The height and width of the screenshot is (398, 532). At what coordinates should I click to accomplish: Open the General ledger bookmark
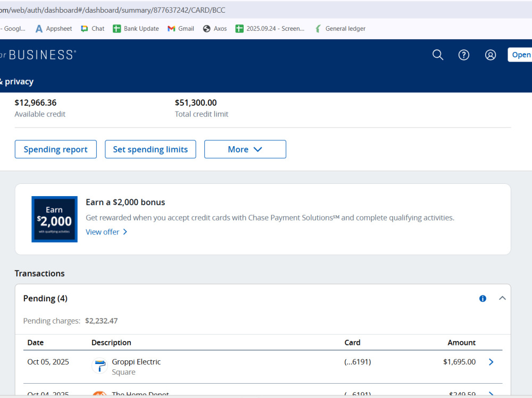[x=340, y=29]
